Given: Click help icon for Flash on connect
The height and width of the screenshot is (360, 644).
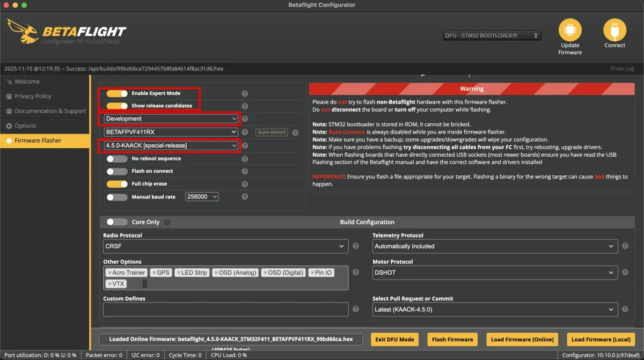Looking at the screenshot, I should click(x=245, y=172).
